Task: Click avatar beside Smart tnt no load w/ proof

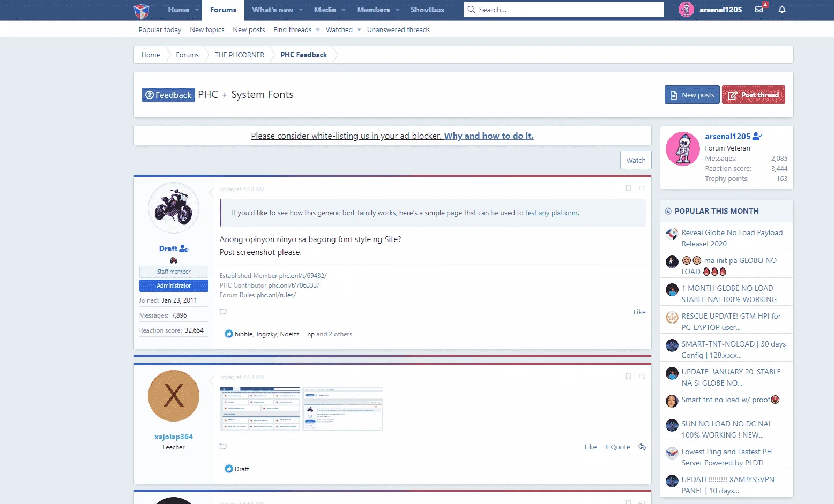Action: (672, 401)
